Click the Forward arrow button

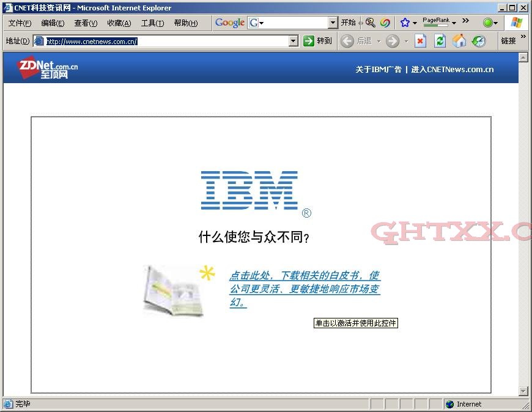pyautogui.click(x=393, y=41)
